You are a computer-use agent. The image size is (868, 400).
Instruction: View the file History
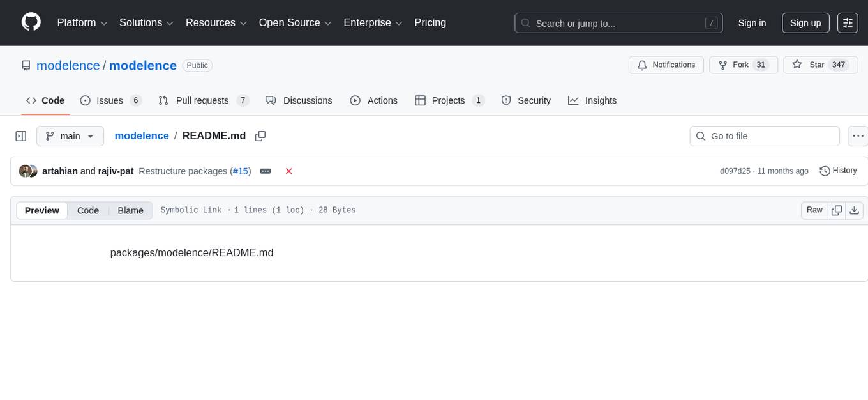point(838,171)
